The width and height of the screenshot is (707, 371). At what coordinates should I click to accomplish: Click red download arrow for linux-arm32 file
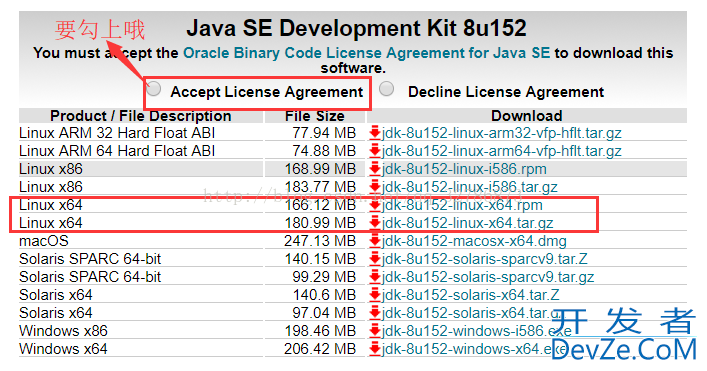[x=375, y=133]
